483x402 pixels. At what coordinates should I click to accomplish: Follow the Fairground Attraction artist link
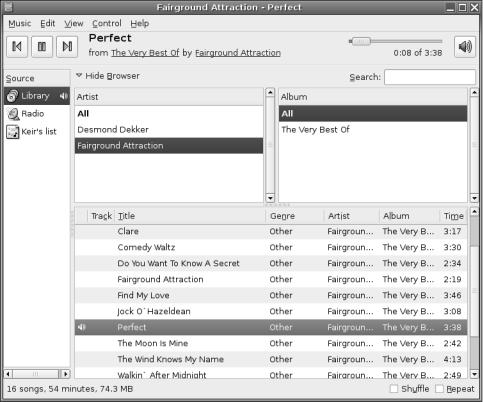tap(238, 53)
